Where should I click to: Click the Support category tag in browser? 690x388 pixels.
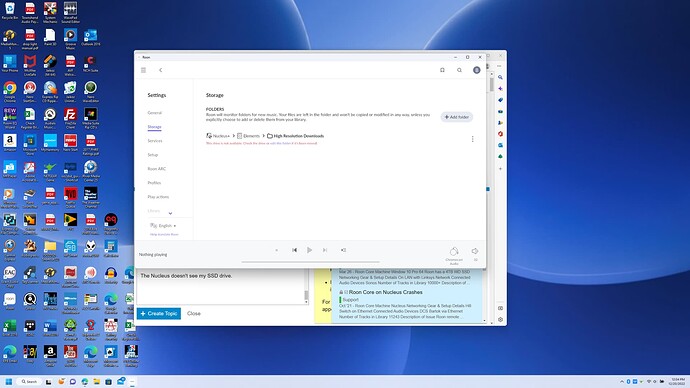[x=350, y=300]
